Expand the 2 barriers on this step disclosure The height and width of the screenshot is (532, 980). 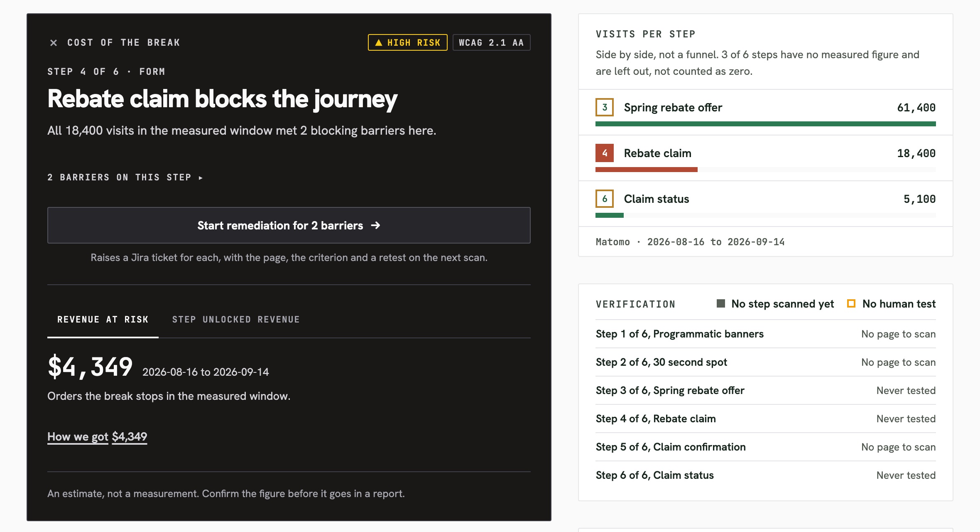click(125, 177)
